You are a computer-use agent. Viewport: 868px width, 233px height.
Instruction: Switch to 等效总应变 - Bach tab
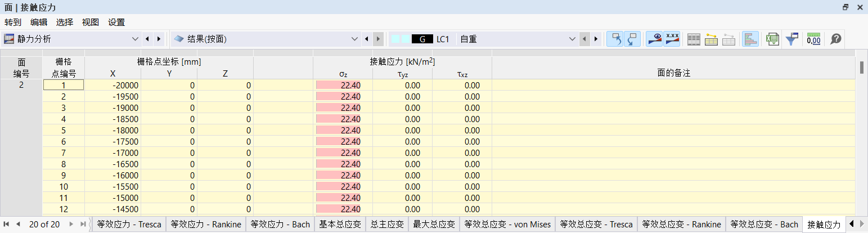pos(763,224)
